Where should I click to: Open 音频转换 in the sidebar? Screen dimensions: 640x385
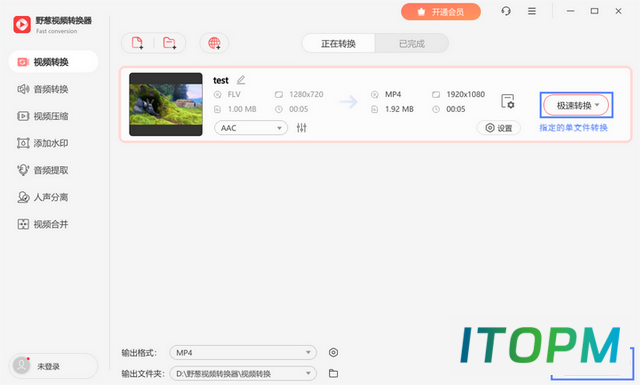point(51,89)
